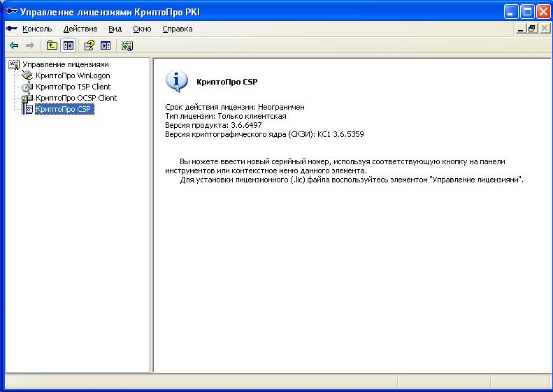Click Срок действия лицензии: Неограничен line
The image size is (553, 392).
pyautogui.click(x=234, y=107)
